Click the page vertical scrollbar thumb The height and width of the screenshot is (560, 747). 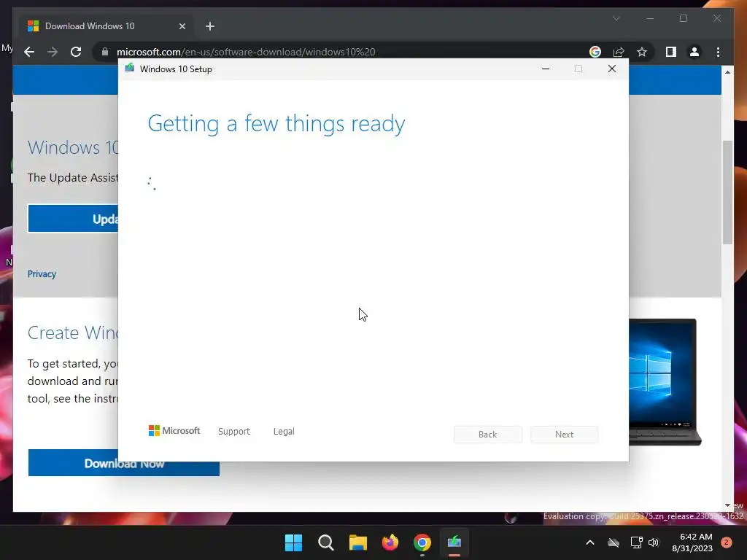click(727, 192)
